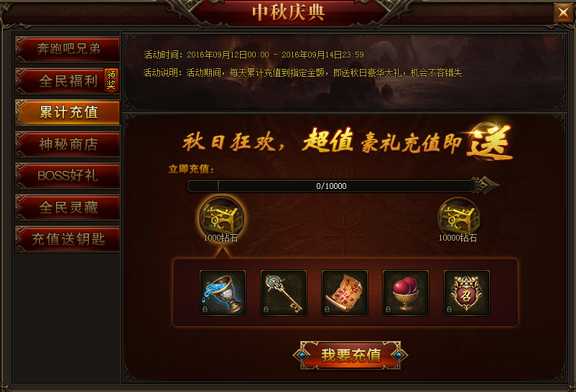The width and height of the screenshot is (576, 392).
Task: Open the 全民灵藏 tab
Action: (68, 207)
